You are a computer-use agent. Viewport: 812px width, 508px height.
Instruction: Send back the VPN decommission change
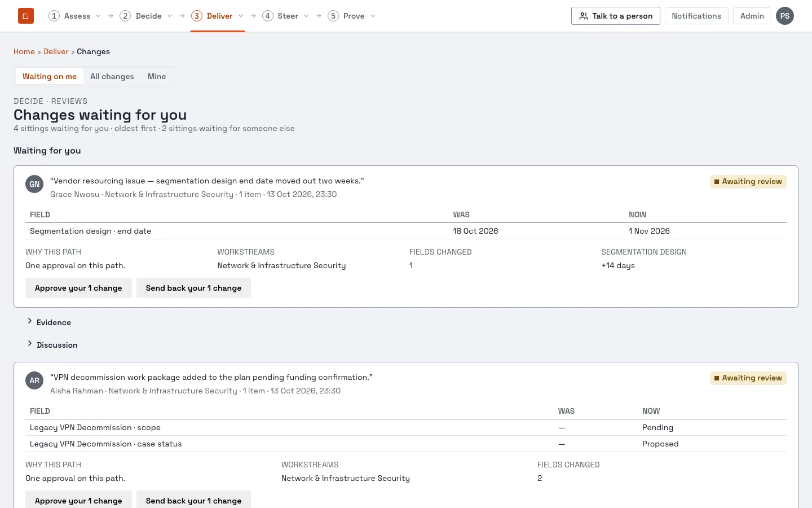193,500
